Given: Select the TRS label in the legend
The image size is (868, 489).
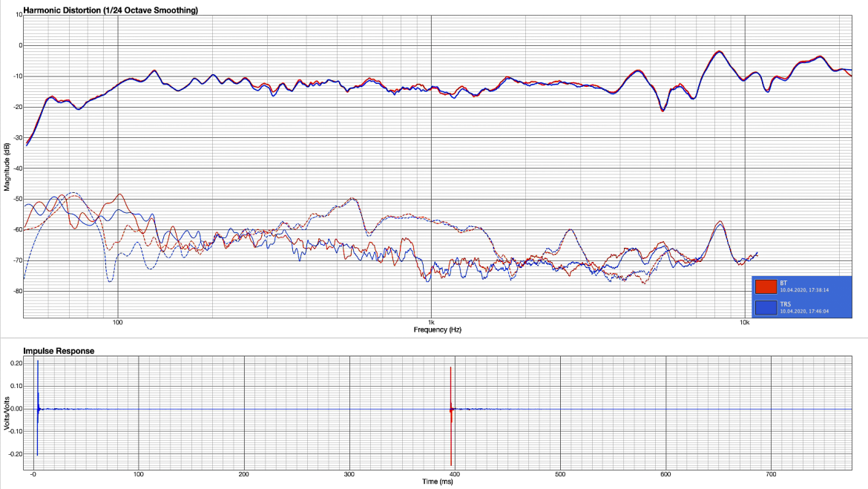Looking at the screenshot, I should point(786,304).
